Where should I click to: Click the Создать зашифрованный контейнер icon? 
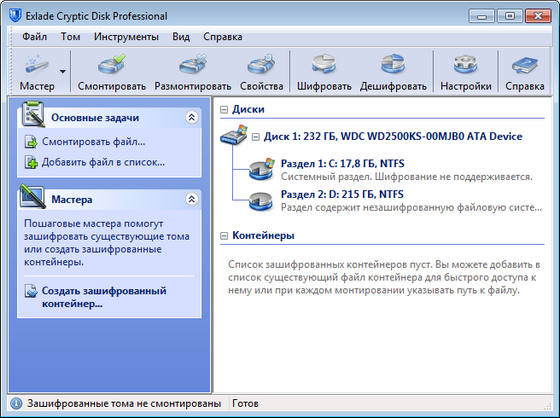click(x=31, y=291)
